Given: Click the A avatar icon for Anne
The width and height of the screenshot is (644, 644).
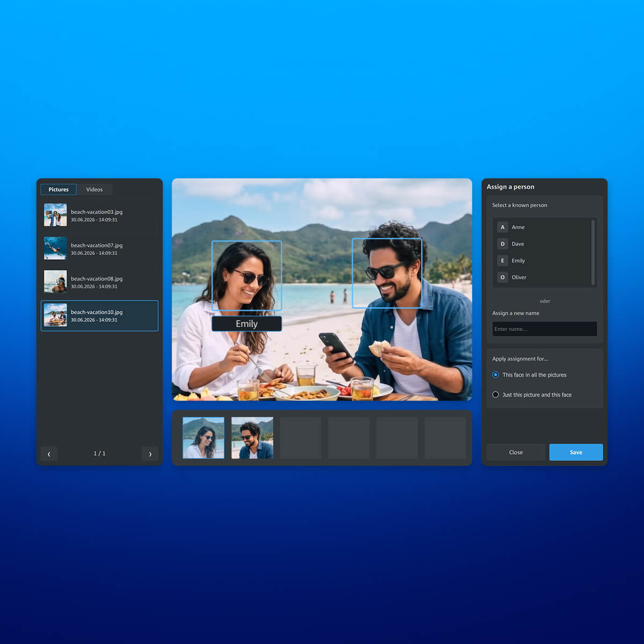Looking at the screenshot, I should 502,227.
